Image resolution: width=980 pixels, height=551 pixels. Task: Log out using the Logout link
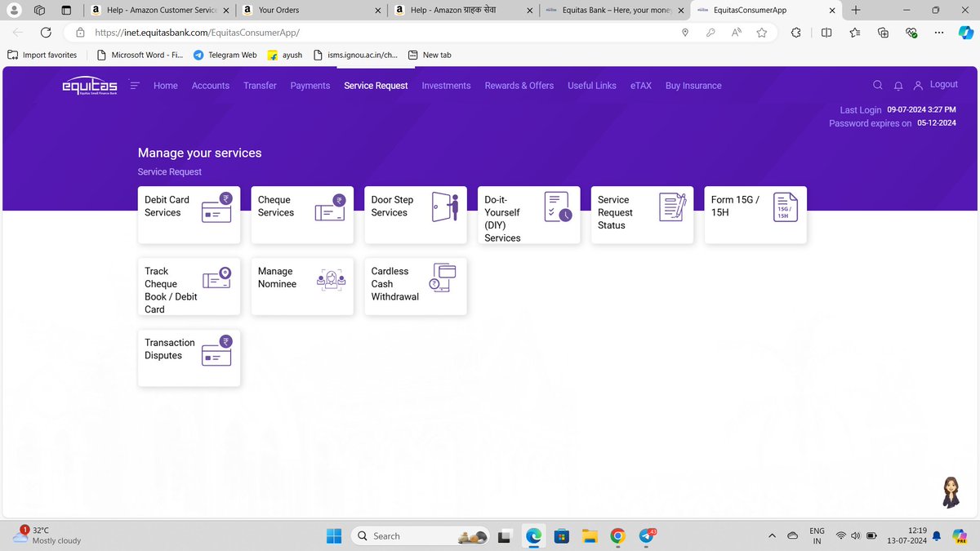tap(944, 85)
